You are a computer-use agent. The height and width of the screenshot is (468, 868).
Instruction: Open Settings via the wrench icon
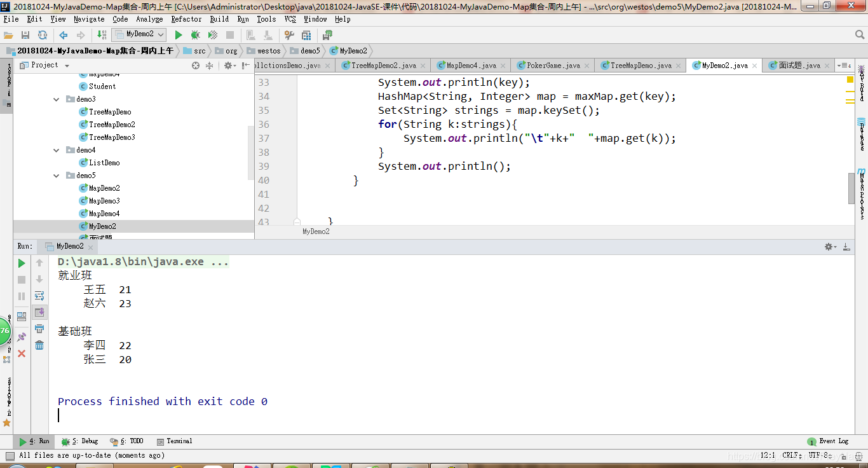pyautogui.click(x=289, y=35)
